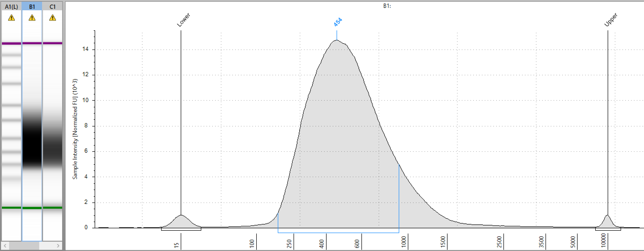This screenshot has width=644, height=251.
Task: Click warning icon under A1(L) lane
Action: [x=11, y=18]
